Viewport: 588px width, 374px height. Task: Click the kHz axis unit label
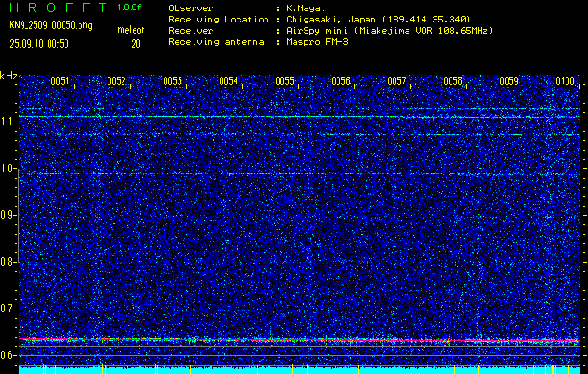(x=8, y=76)
